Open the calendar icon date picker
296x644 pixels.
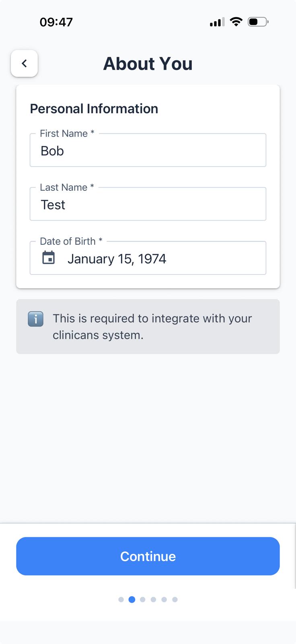click(49, 258)
